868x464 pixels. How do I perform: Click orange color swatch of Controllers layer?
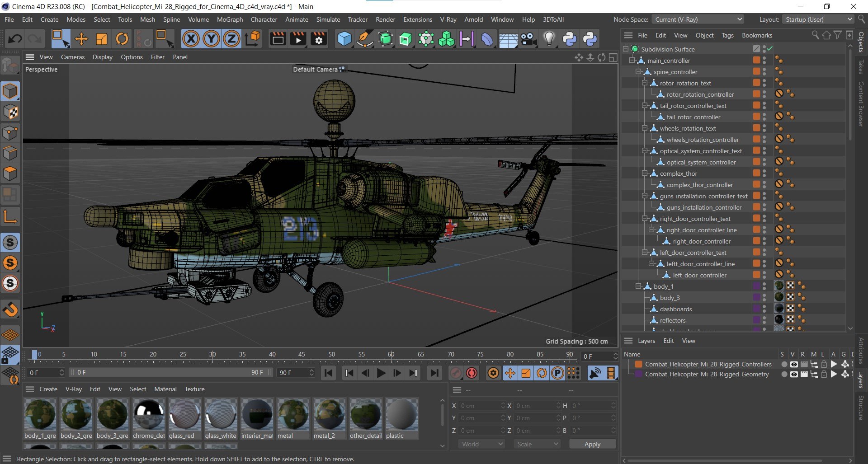coord(639,364)
